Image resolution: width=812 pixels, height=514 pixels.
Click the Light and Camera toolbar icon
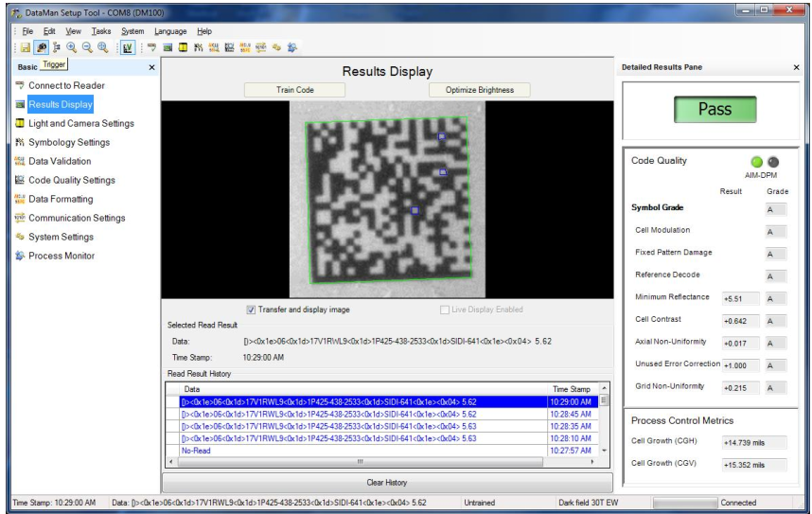[183, 47]
